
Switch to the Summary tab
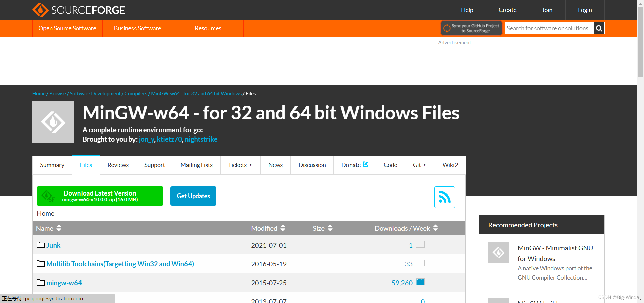click(x=52, y=165)
